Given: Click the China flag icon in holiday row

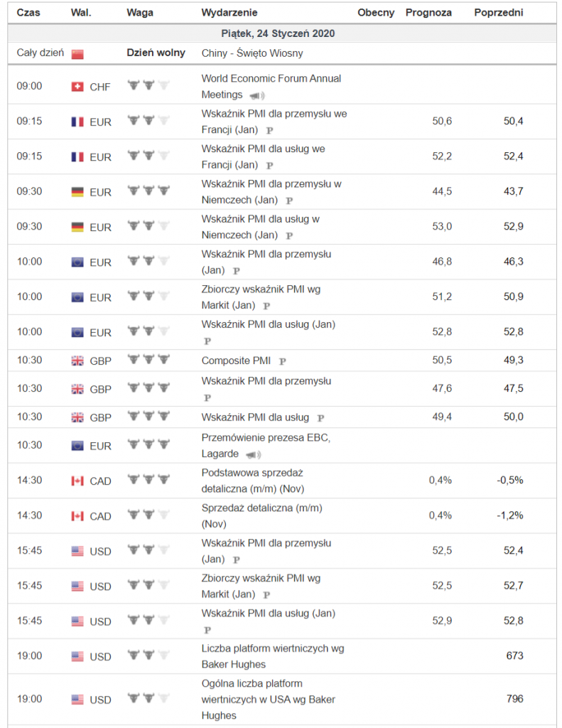Looking at the screenshot, I should click(77, 54).
